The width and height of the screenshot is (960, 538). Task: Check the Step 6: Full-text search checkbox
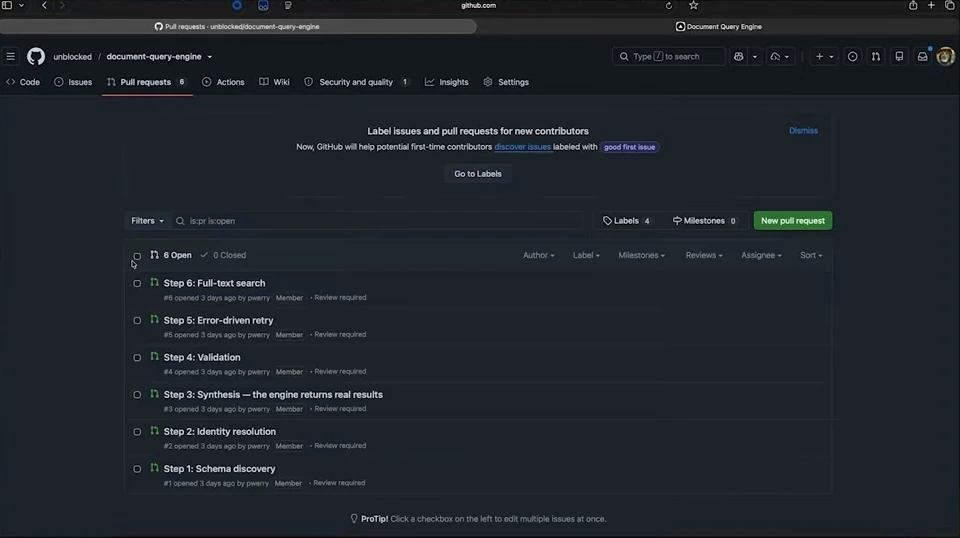pos(137,283)
